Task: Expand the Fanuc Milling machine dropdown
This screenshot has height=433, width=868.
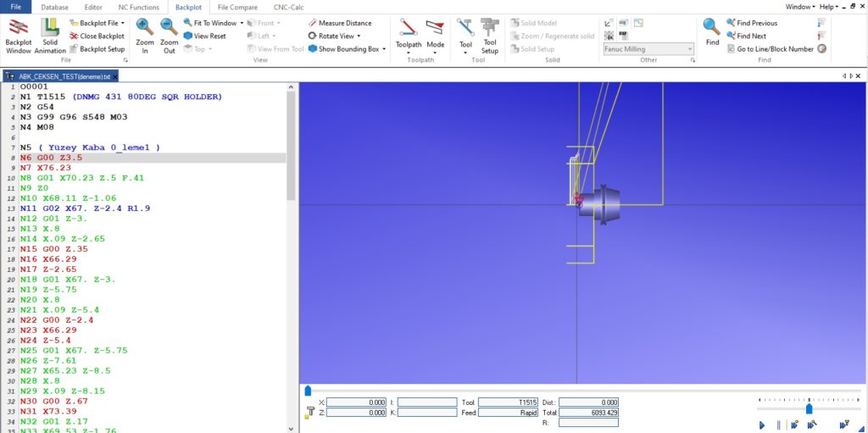Action: 690,49
